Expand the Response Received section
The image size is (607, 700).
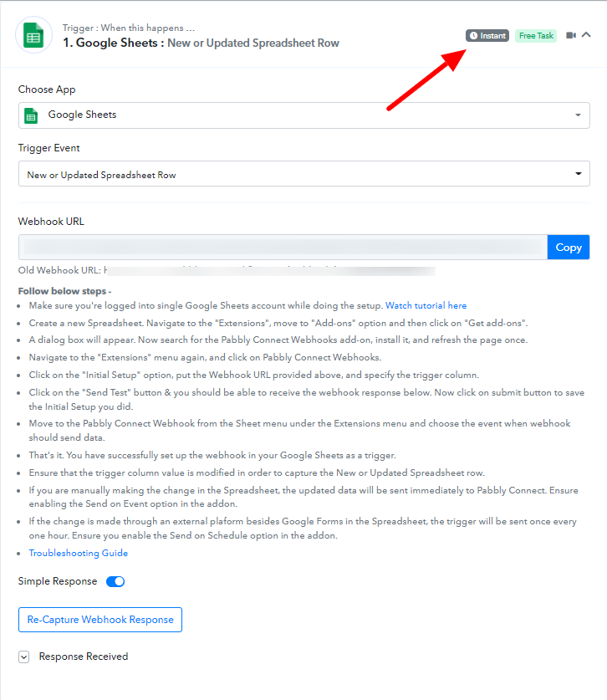[24, 657]
